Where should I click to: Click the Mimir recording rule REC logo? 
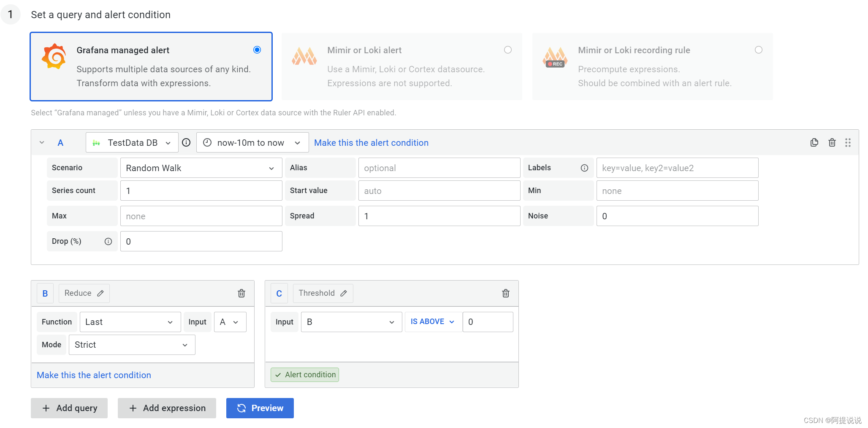click(555, 57)
